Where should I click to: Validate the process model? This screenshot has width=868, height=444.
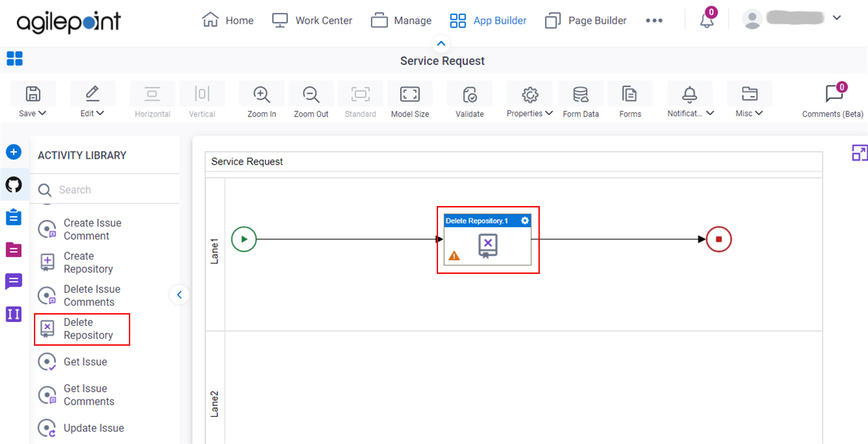tap(469, 94)
